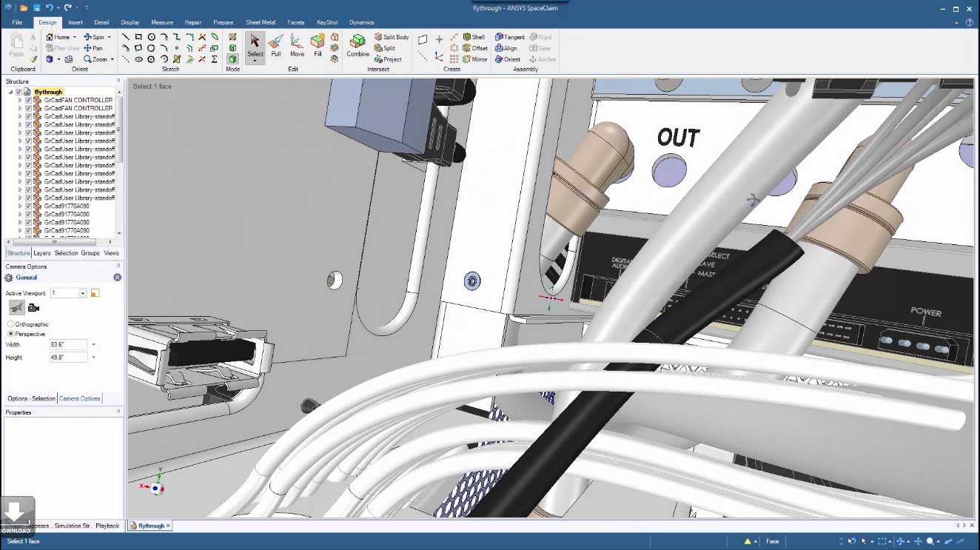Viewport: 980px width, 550px height.
Task: Choose the Split Body tool
Action: [x=391, y=37]
